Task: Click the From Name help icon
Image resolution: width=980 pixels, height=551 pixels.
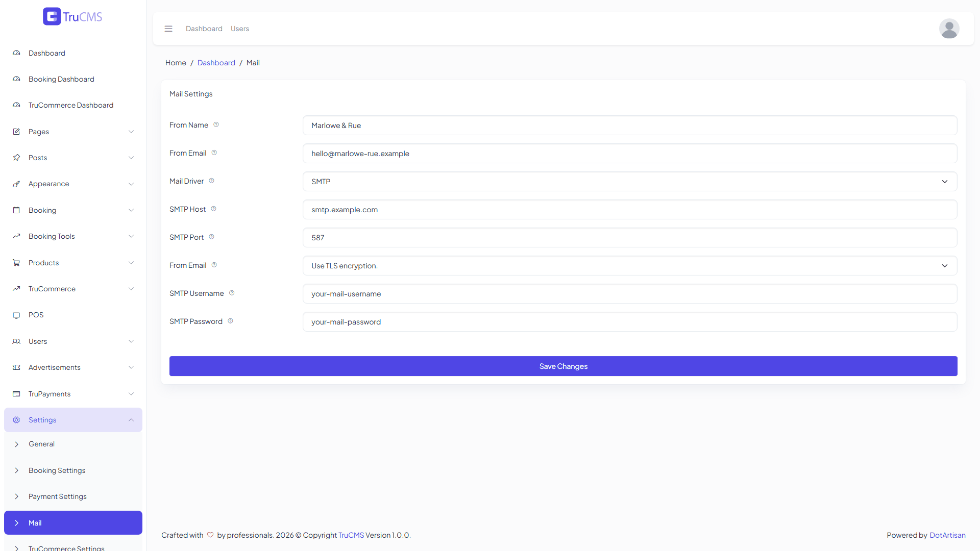Action: 216,124
